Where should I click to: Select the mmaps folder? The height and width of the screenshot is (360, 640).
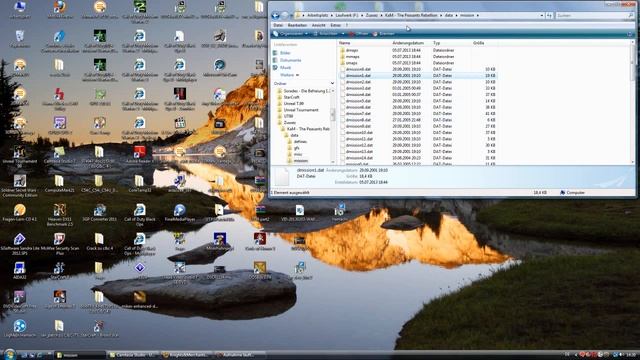click(352, 57)
